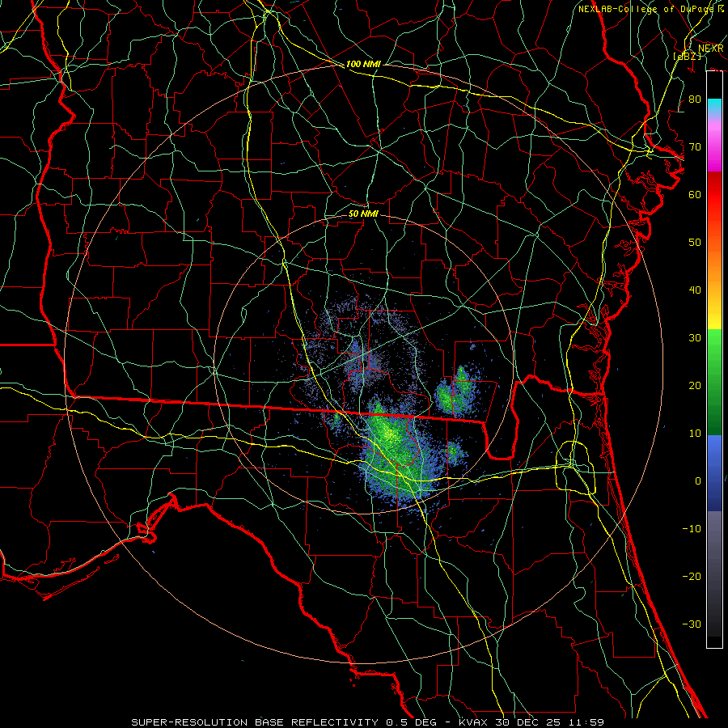The height and width of the screenshot is (728, 728).
Task: Click the NEXR label above the scale
Action: click(710, 49)
